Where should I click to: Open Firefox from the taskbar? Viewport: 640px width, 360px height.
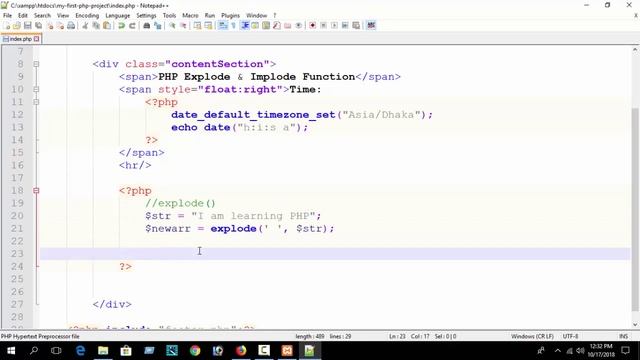241,351
